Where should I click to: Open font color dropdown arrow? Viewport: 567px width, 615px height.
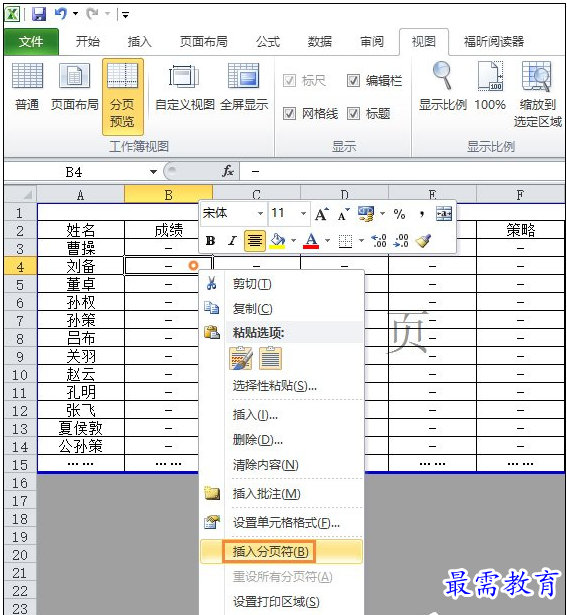point(327,240)
